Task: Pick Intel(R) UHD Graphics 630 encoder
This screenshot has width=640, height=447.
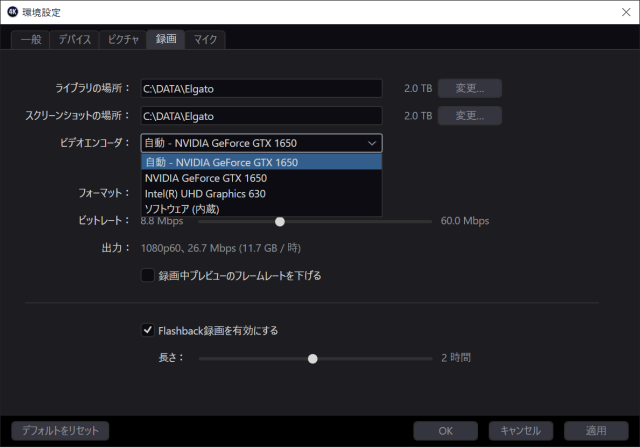Action: [x=261, y=193]
